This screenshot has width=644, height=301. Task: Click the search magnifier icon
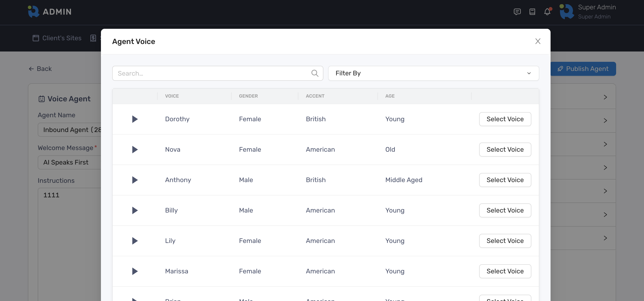pos(315,73)
